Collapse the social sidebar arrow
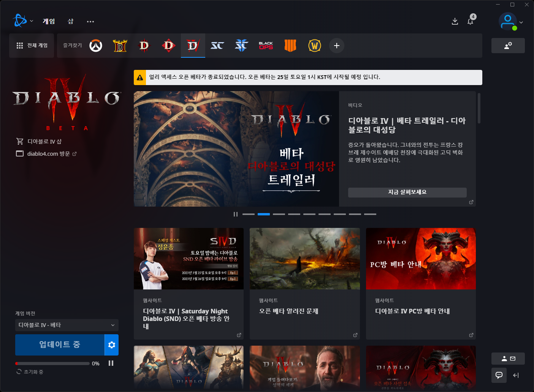534x392 pixels. 516,375
